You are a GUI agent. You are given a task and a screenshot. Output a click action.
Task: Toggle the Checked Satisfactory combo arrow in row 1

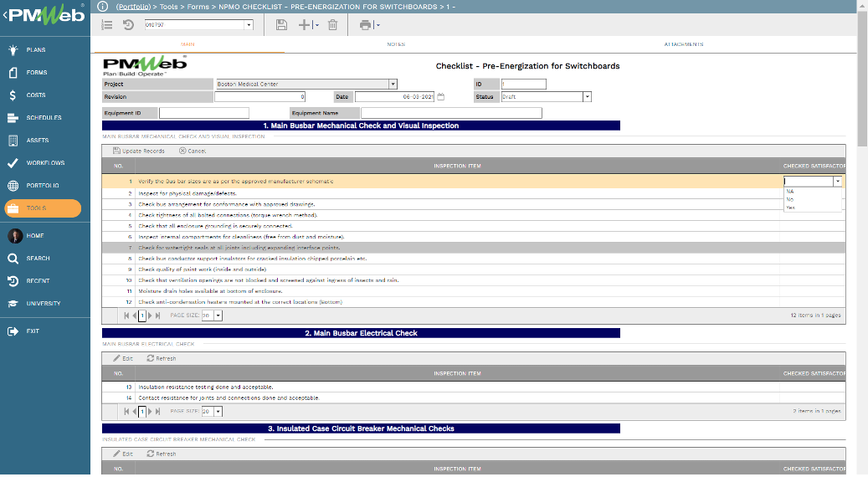point(838,182)
